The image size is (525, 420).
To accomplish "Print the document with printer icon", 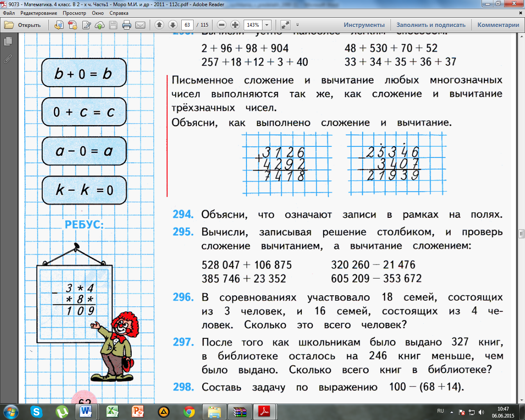I will tap(127, 25).
